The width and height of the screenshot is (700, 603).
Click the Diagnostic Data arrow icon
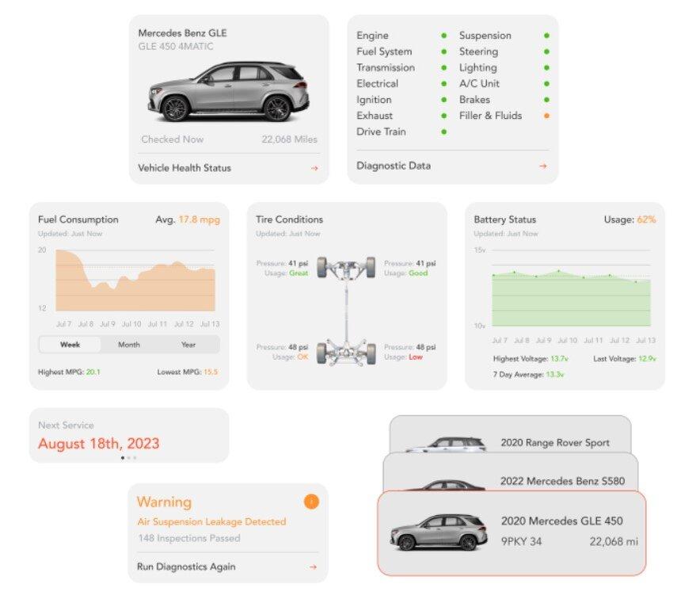tap(542, 166)
